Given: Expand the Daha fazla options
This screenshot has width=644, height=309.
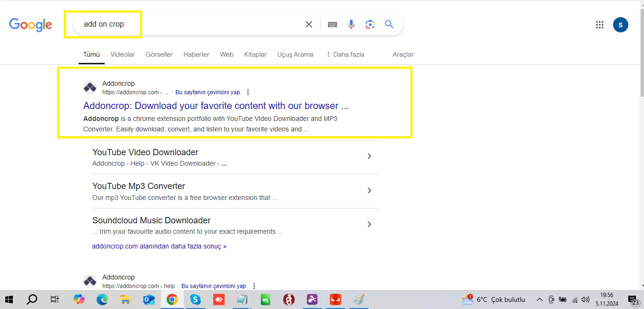Looking at the screenshot, I should [x=345, y=54].
